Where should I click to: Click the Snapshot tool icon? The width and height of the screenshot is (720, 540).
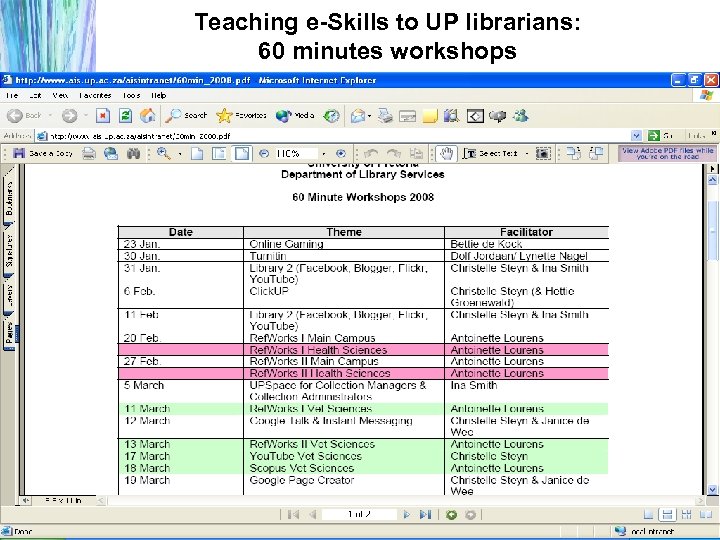(543, 153)
